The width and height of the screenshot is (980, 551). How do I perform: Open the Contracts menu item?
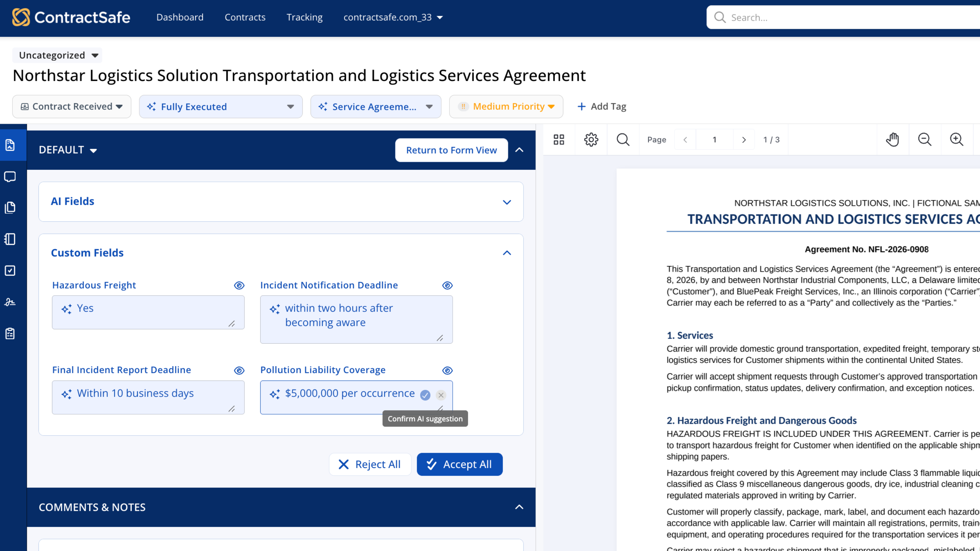245,18
